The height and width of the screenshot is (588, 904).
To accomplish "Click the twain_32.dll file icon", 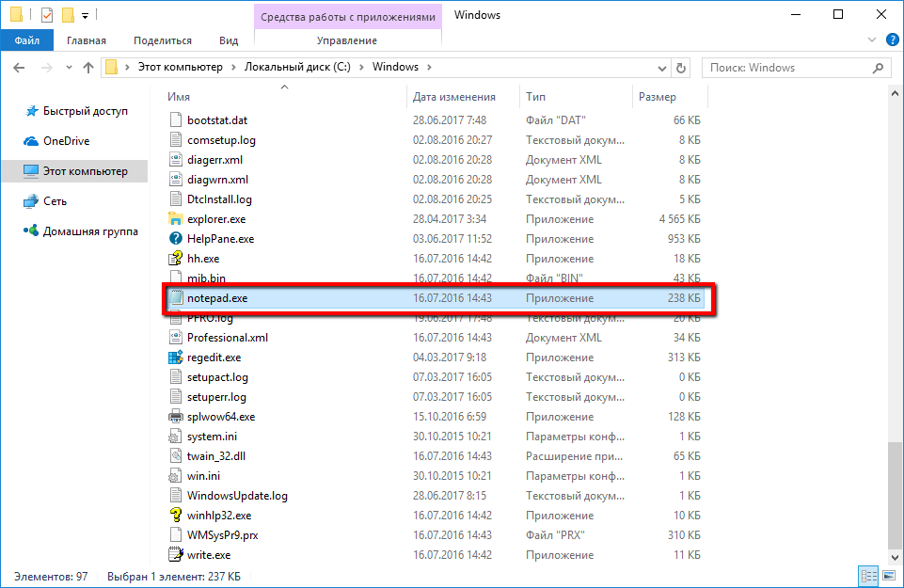I will tap(175, 456).
